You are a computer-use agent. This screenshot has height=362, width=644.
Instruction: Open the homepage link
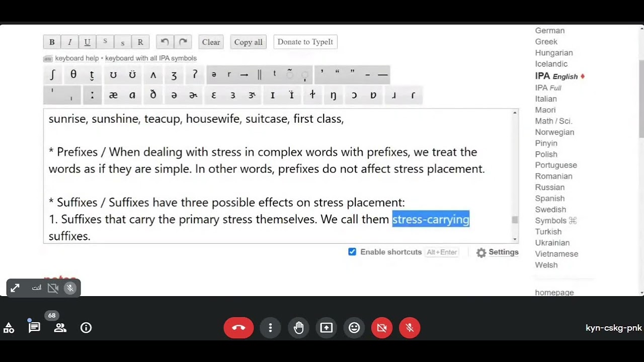pyautogui.click(x=554, y=293)
